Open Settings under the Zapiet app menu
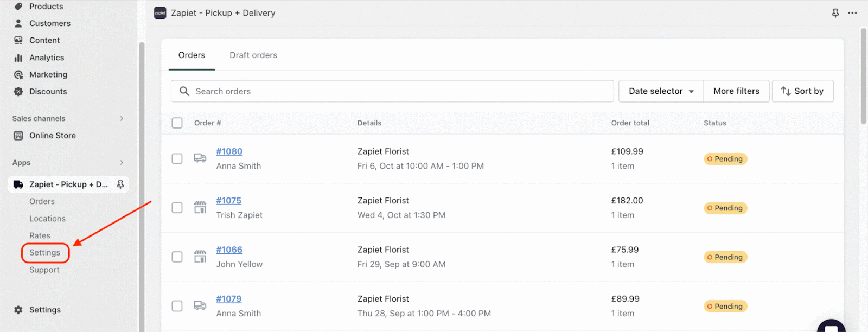Image resolution: width=868 pixels, height=332 pixels. click(x=45, y=253)
